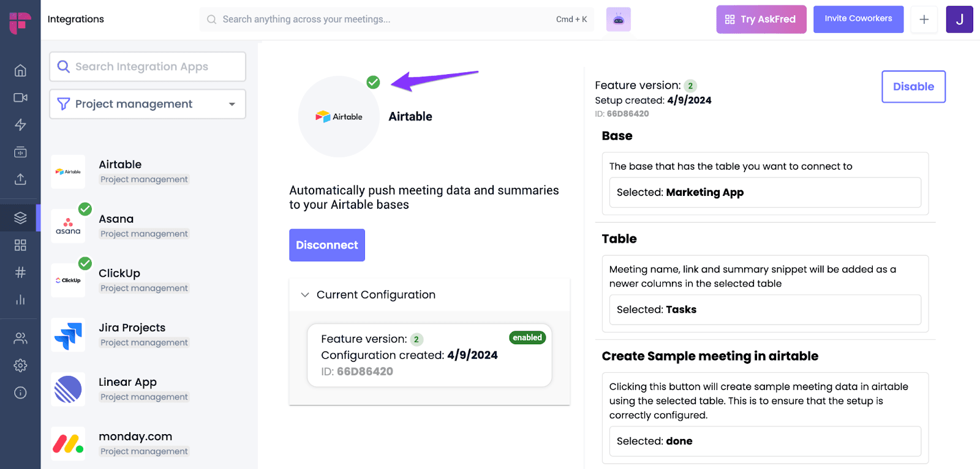
Task: Open the calendar-style icon in sidebar
Action: point(20,152)
